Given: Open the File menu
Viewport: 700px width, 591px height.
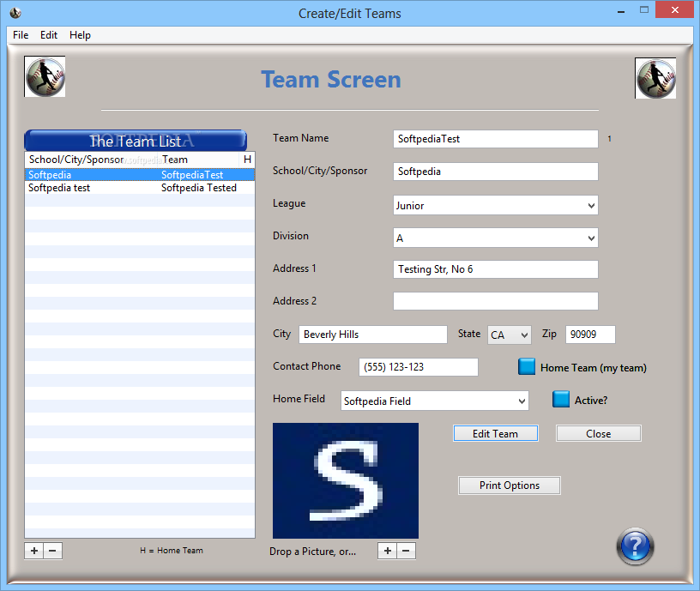Looking at the screenshot, I should (21, 35).
